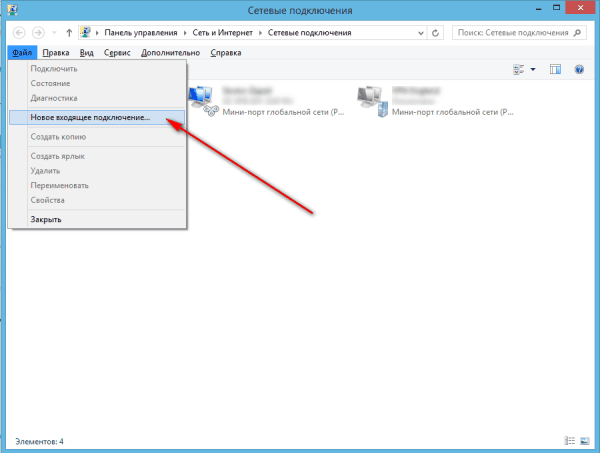Choose Новое входящее подключение menu item
The height and width of the screenshot is (453, 600).
[97, 117]
